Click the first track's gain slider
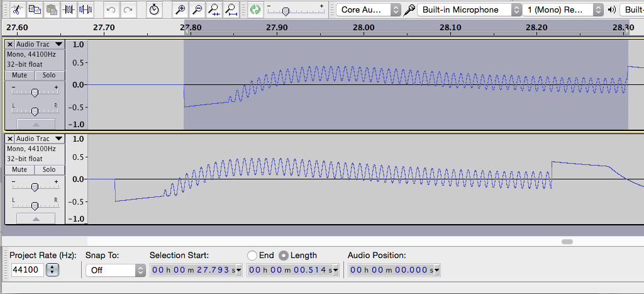This screenshot has width=644, height=294. [x=35, y=93]
